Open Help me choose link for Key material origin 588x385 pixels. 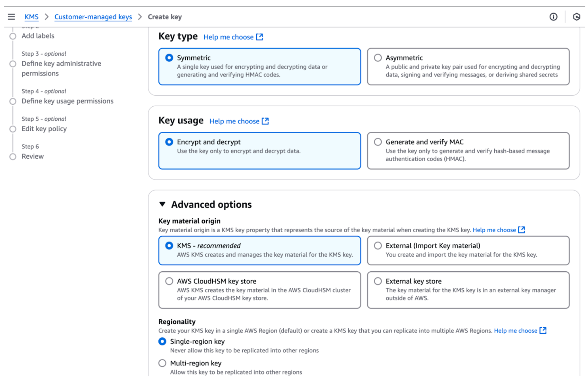point(494,230)
